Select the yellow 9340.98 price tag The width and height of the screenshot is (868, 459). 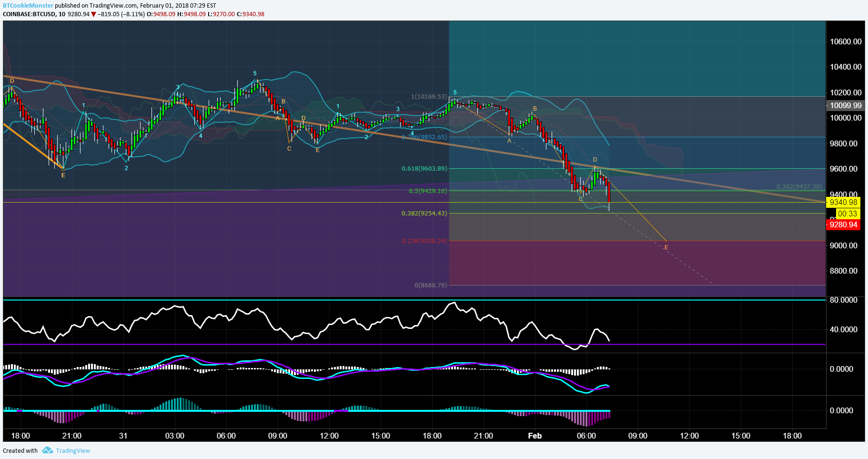point(843,202)
